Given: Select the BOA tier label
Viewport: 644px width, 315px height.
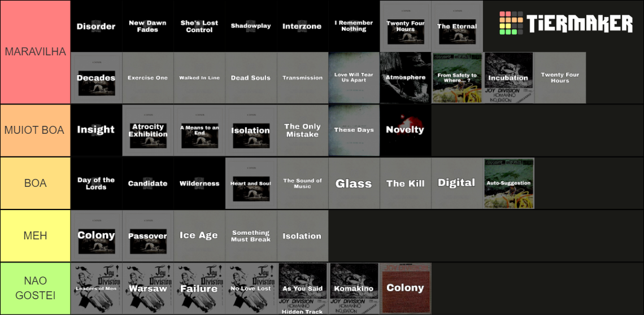Looking at the screenshot, I should [36, 183].
